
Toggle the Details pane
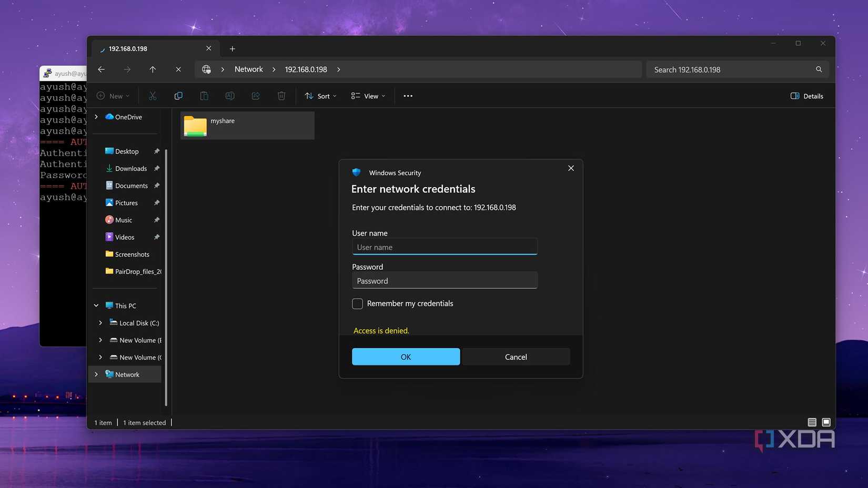coord(807,96)
